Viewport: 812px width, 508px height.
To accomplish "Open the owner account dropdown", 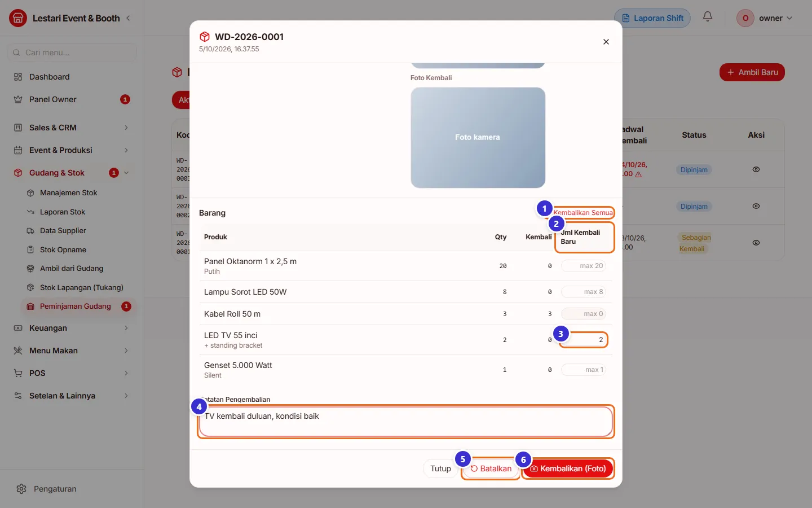I will pyautogui.click(x=765, y=18).
